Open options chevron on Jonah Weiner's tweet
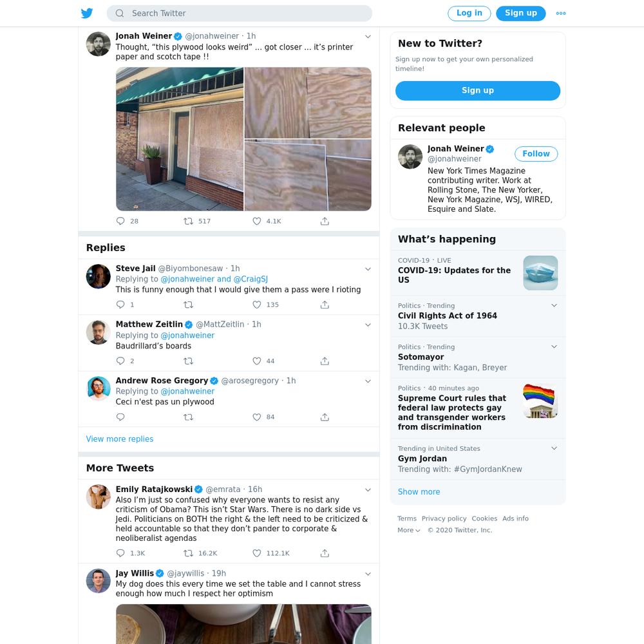 point(368,37)
